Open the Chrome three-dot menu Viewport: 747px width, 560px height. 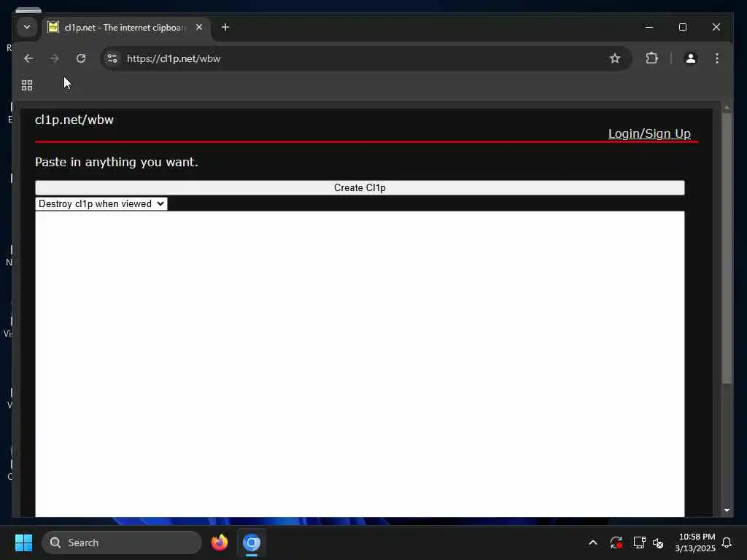pos(716,58)
